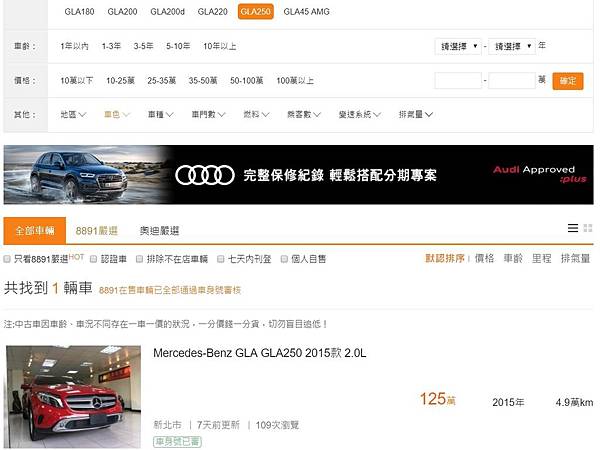Filter car age 5-10年
This screenshot has width=600, height=450.
coord(178,46)
